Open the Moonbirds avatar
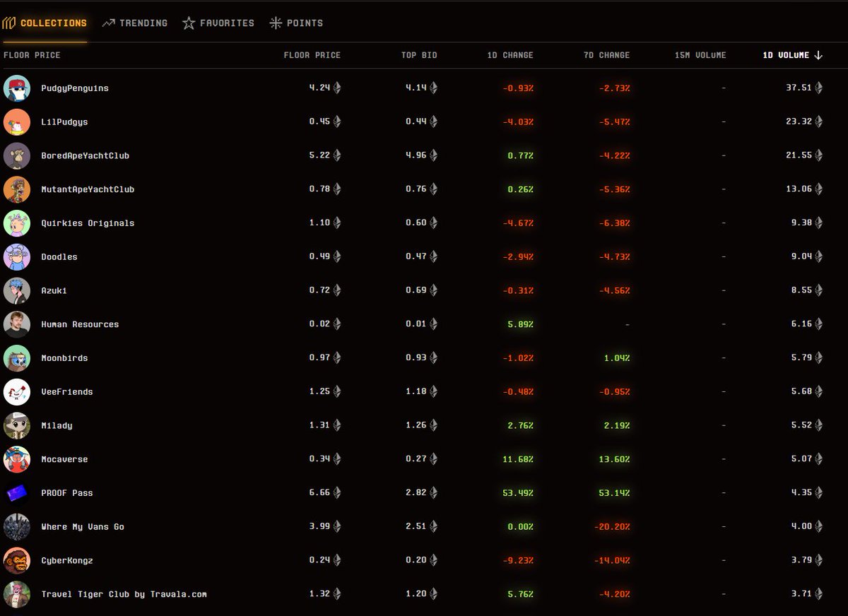 point(17,358)
